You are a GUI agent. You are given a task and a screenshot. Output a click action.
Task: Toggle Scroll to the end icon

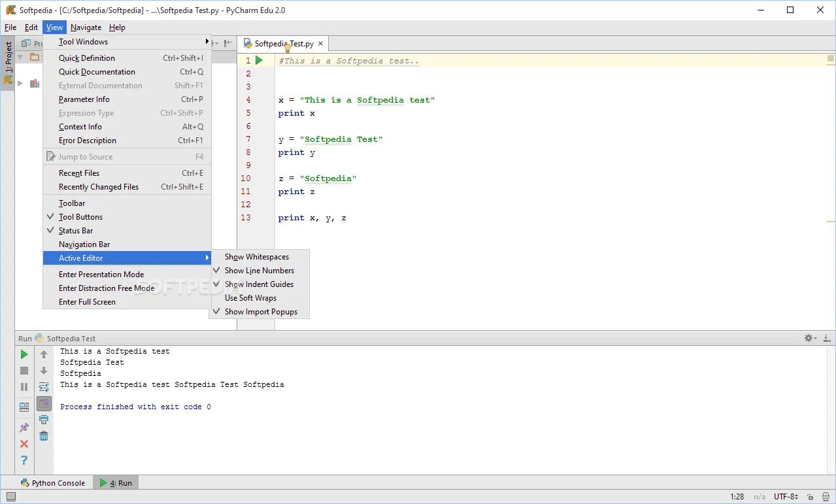coord(44,403)
